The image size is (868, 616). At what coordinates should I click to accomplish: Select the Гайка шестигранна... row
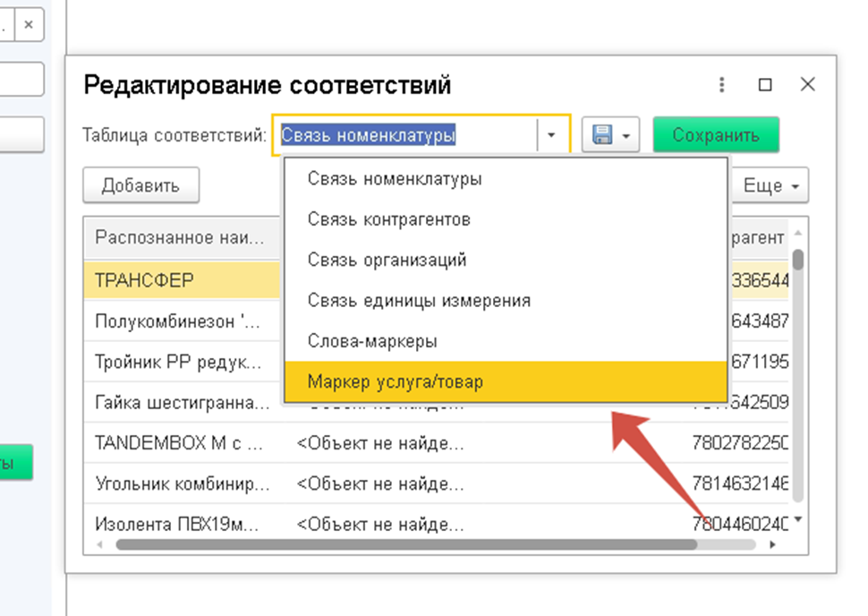(183, 402)
